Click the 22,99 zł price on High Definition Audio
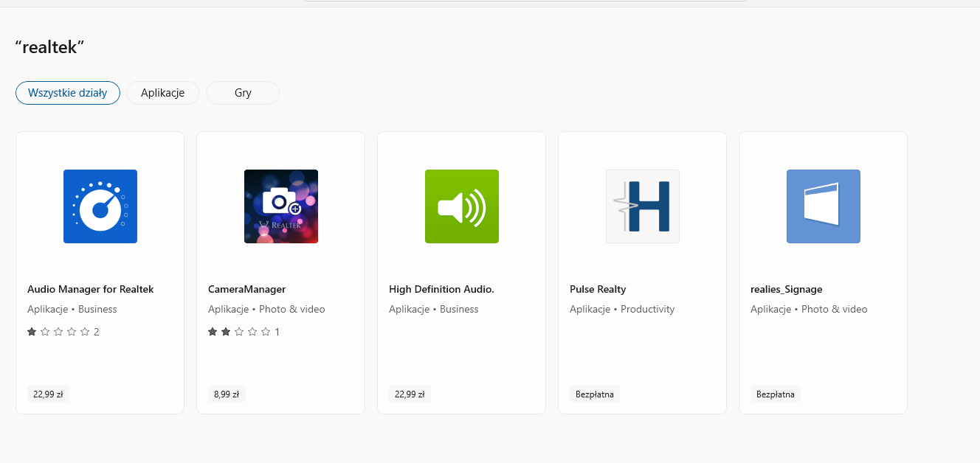Viewport: 980px width, 463px height. click(x=410, y=394)
